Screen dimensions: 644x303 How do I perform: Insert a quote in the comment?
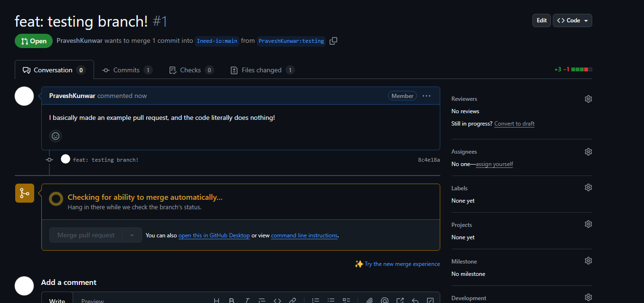pos(262,301)
